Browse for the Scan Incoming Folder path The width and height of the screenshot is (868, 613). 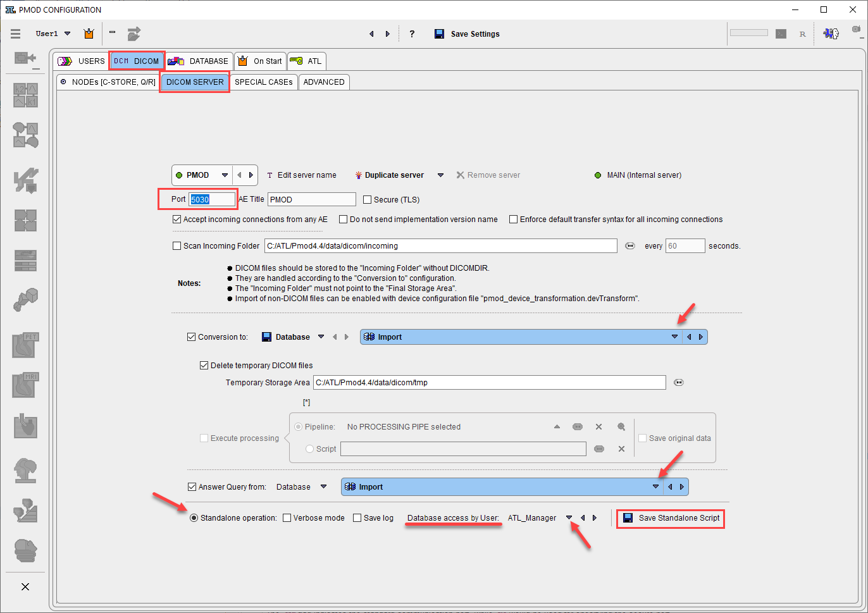click(x=630, y=246)
